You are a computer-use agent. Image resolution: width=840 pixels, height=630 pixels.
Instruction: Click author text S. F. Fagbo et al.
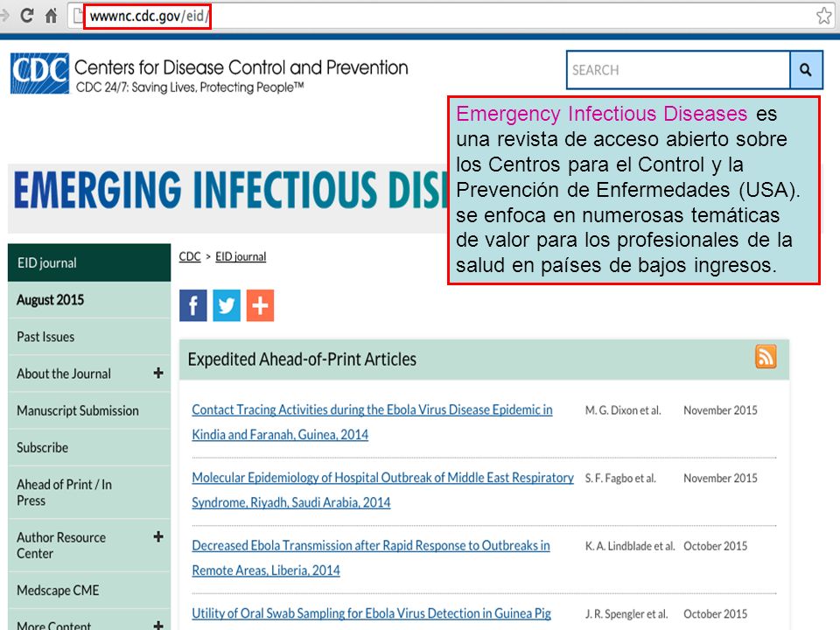(620, 479)
